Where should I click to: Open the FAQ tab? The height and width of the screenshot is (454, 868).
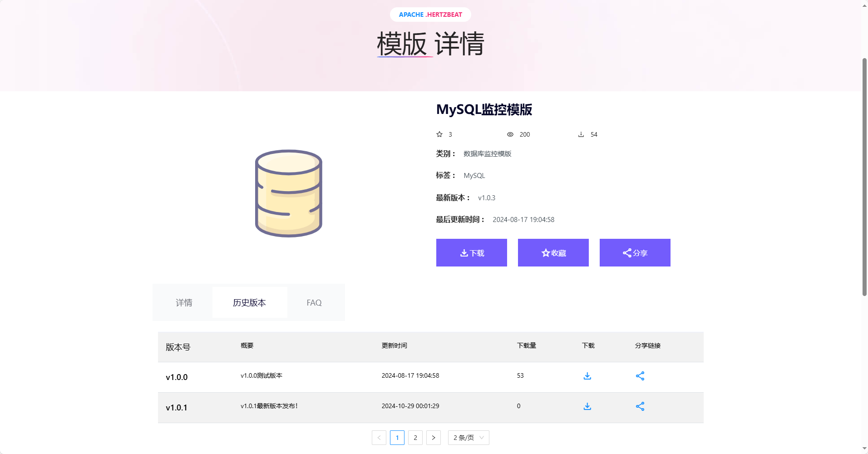[x=314, y=303]
